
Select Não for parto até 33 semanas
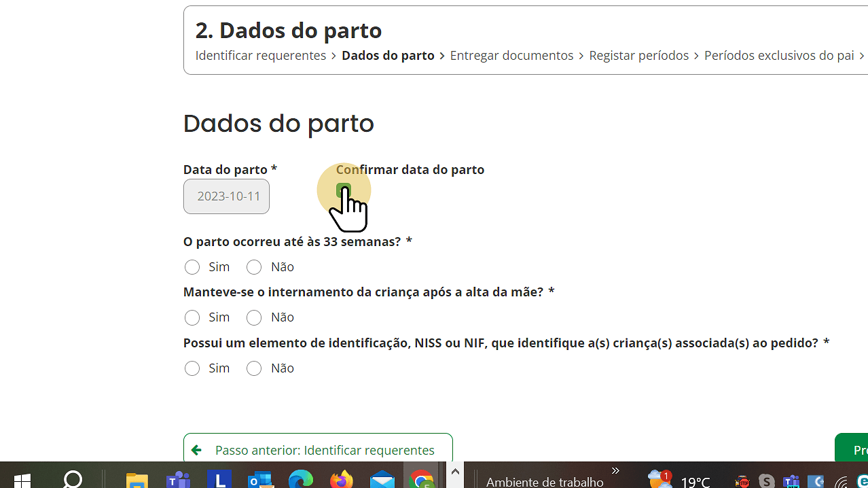[x=254, y=267]
